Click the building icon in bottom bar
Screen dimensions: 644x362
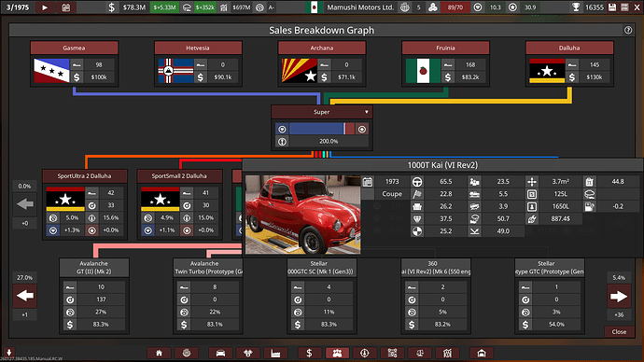point(447,353)
